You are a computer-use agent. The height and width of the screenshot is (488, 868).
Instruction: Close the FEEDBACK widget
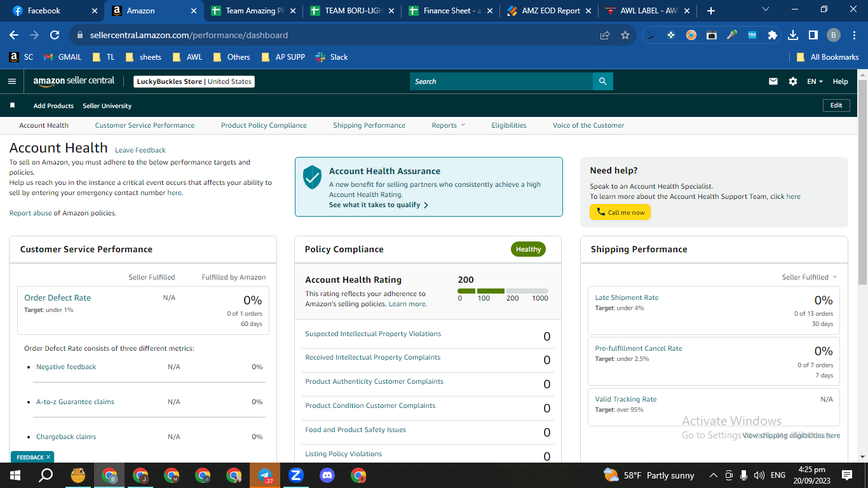click(49, 457)
